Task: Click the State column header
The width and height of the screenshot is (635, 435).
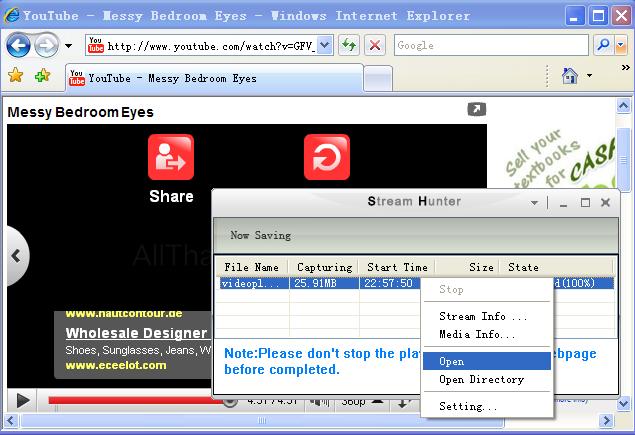Action: click(x=556, y=267)
